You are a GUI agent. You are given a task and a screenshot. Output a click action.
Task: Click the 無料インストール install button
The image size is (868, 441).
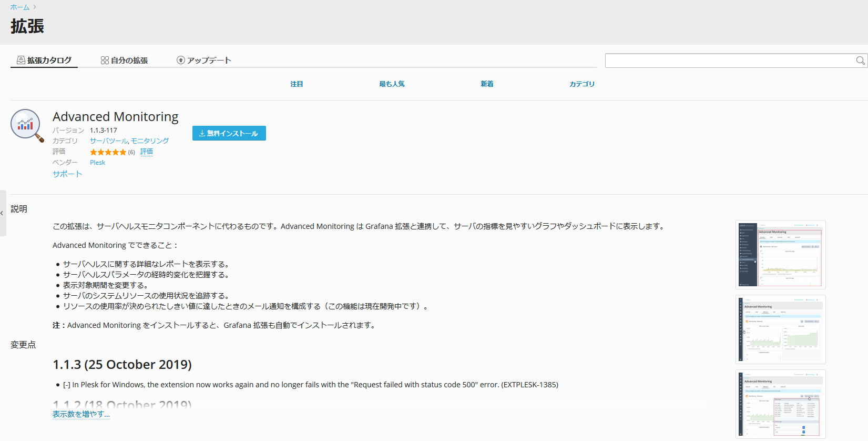[229, 133]
